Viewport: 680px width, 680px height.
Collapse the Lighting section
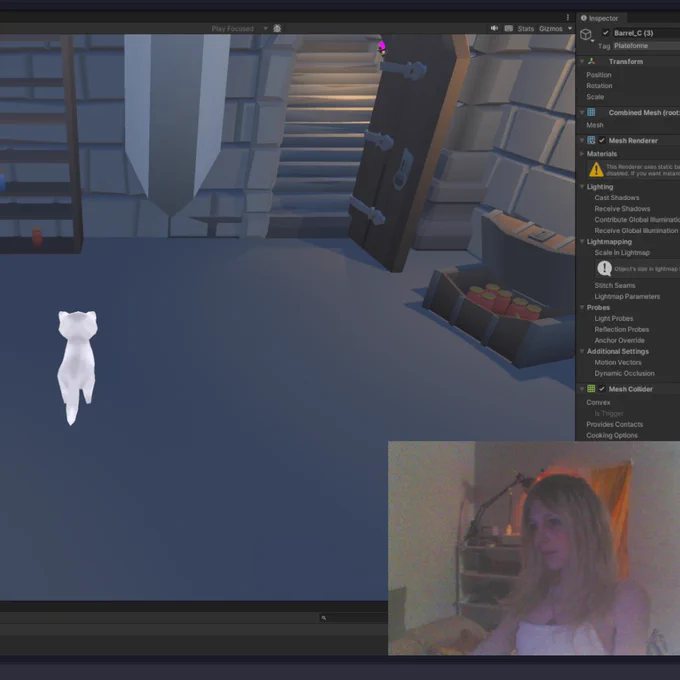[582, 187]
